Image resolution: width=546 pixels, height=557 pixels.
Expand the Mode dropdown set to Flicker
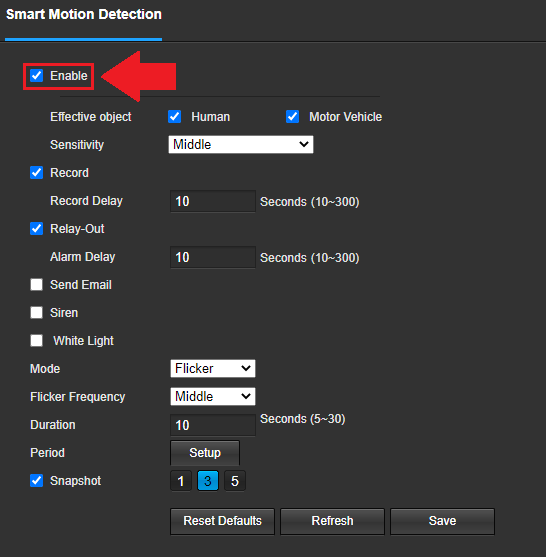[x=213, y=368]
